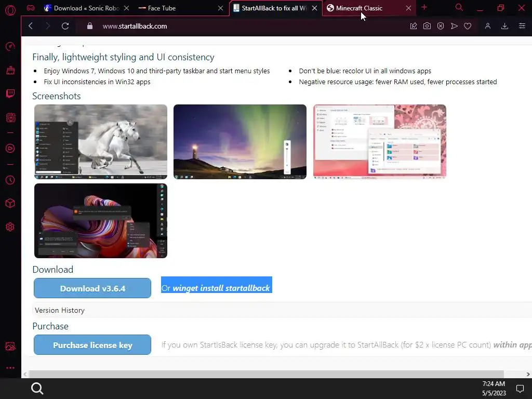Click the Purchase license key button
Image resolution: width=532 pixels, height=399 pixels.
pos(92,345)
